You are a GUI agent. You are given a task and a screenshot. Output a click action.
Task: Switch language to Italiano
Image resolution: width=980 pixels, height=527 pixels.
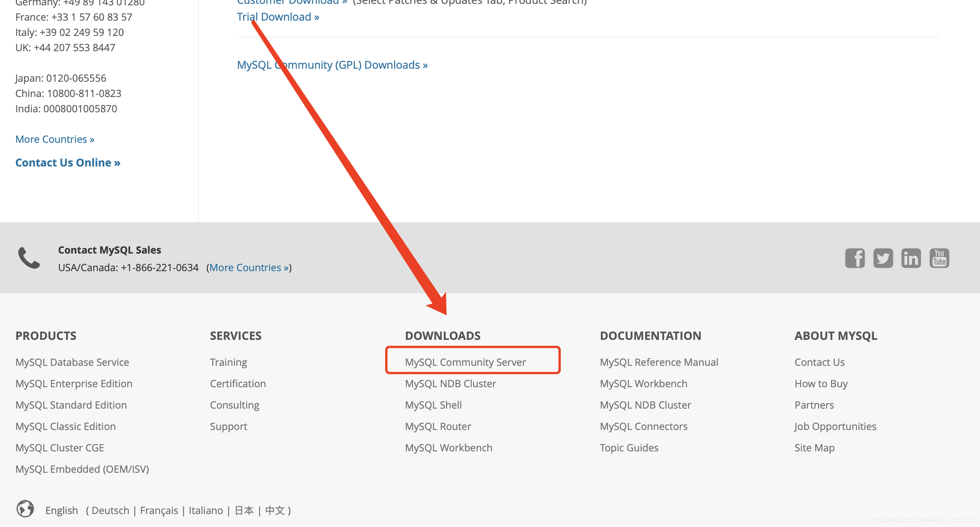point(206,511)
